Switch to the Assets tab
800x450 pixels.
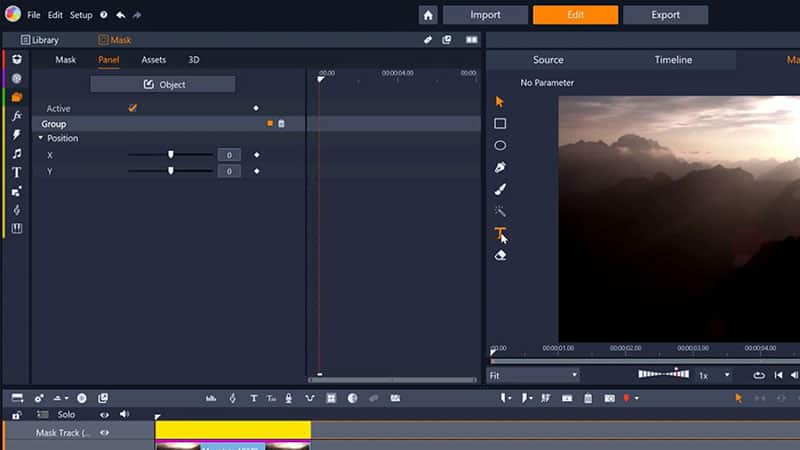coord(153,60)
